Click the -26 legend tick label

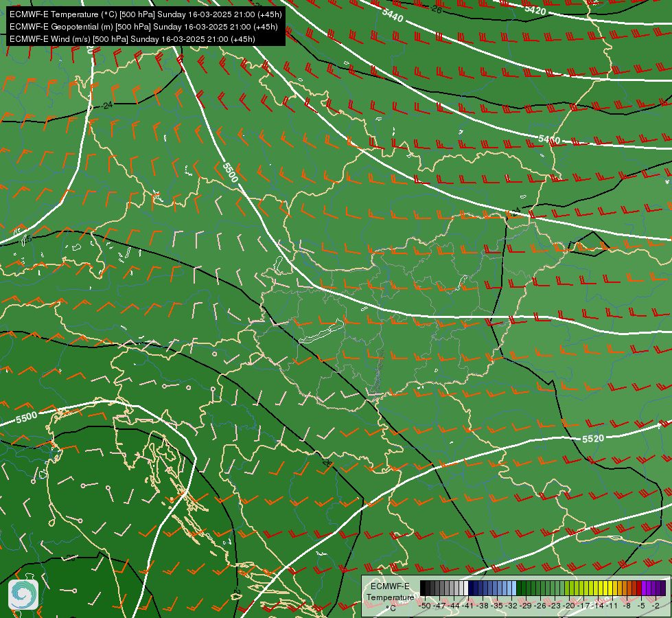540,606
